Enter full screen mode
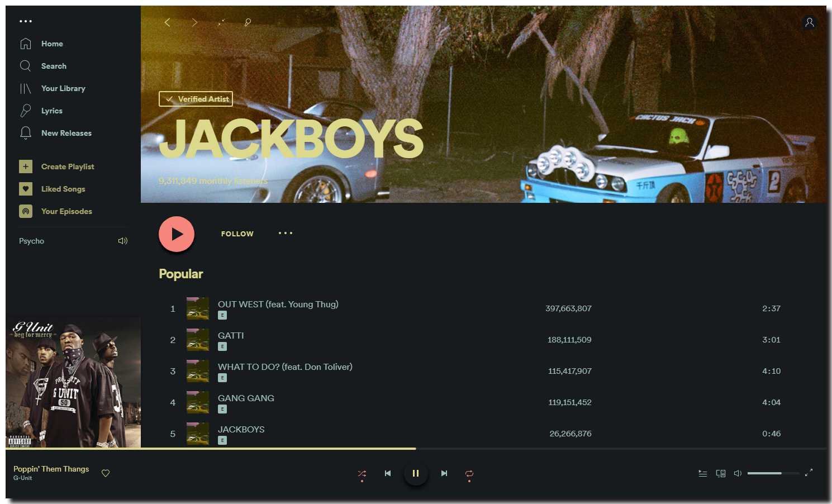 (809, 473)
